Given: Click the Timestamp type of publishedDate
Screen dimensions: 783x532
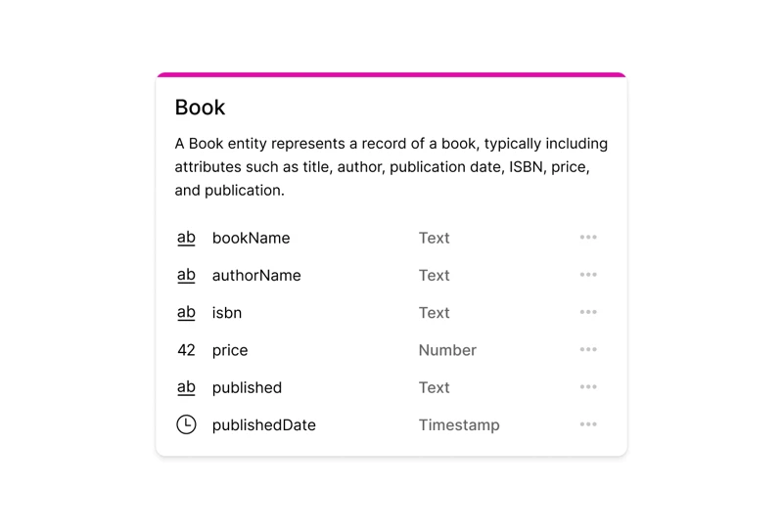Looking at the screenshot, I should click(459, 425).
